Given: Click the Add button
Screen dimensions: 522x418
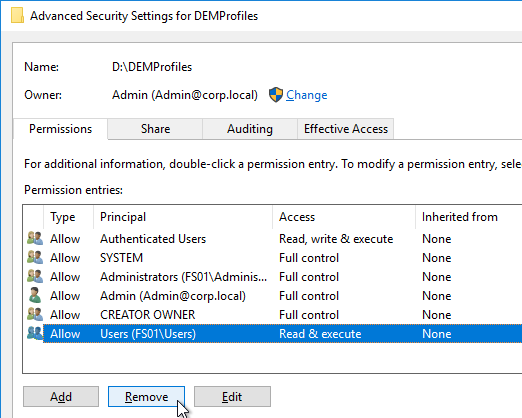Looking at the screenshot, I should coord(61,397).
